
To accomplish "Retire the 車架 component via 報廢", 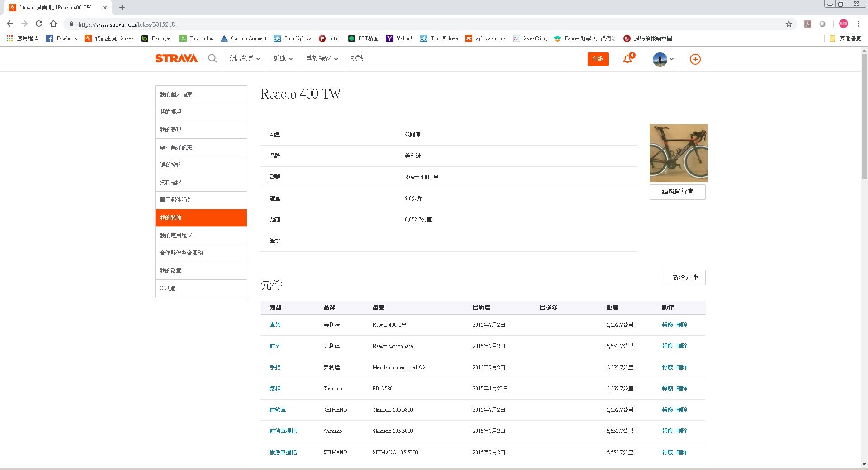I will click(667, 325).
